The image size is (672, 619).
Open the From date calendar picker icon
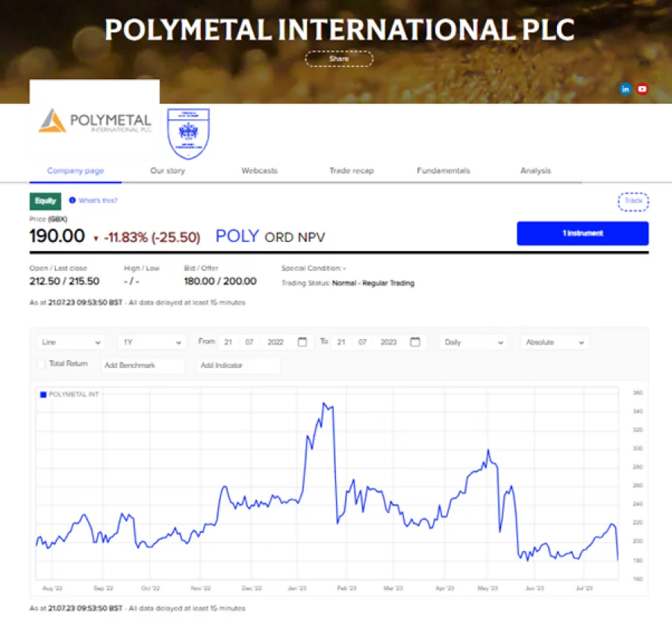pos(302,341)
